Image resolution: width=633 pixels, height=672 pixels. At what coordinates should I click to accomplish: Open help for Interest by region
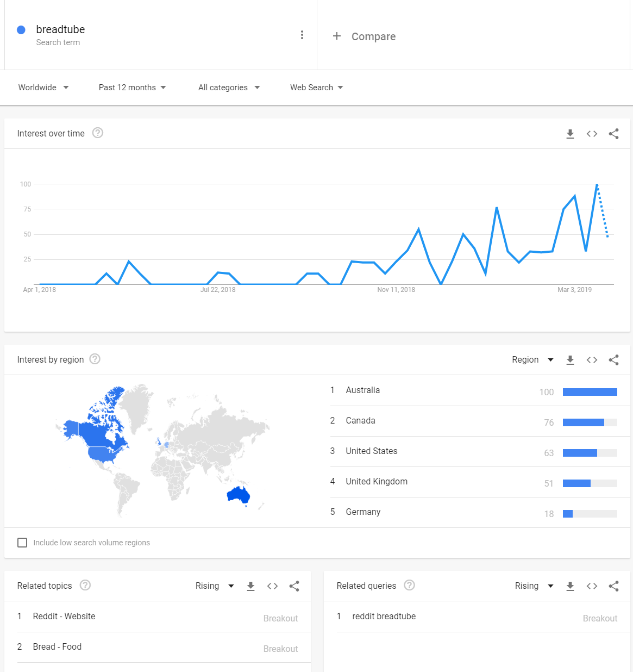pyautogui.click(x=95, y=359)
